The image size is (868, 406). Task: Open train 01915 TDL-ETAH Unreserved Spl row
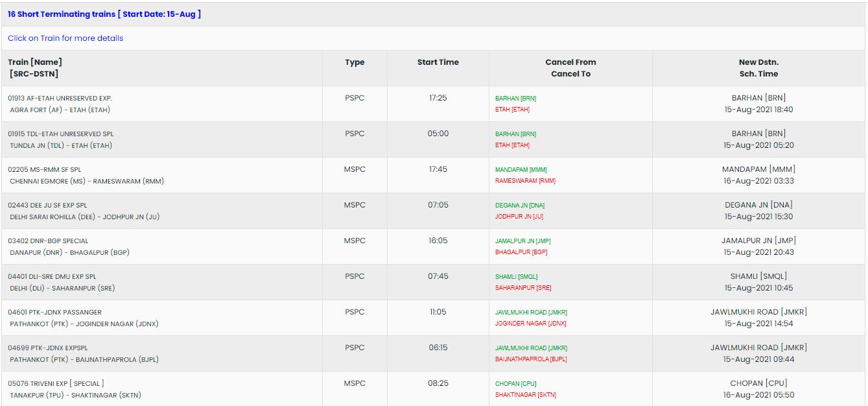click(60, 134)
